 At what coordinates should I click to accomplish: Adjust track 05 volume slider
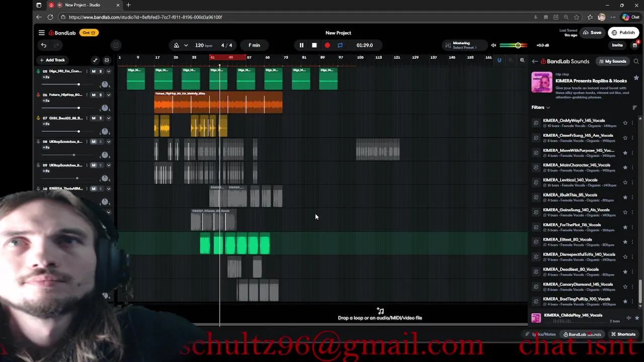point(78,84)
